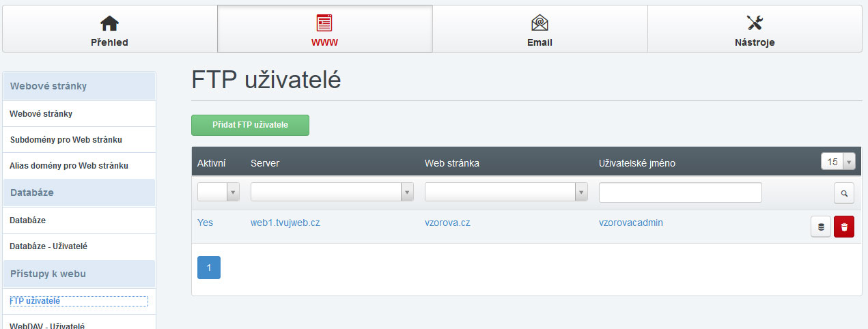Change rows per page dropdown showing 15

click(x=838, y=162)
